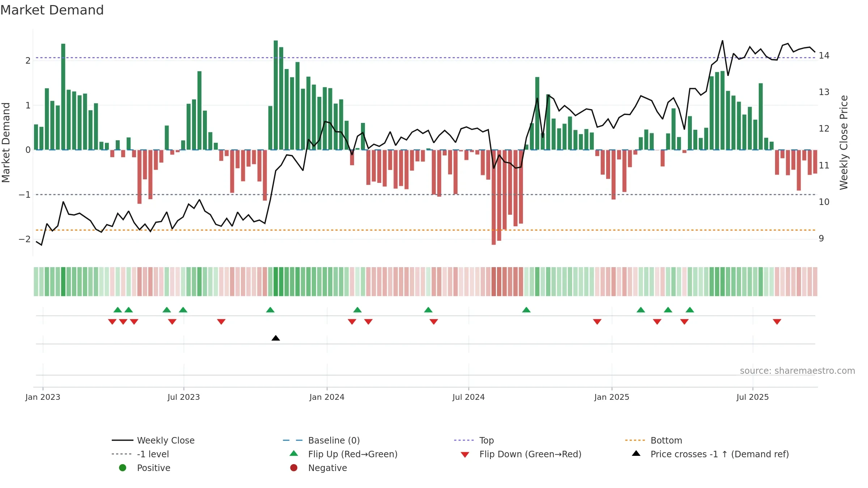Click the Weekly Close Price axis title
Screen dimensions: 868x488
tap(844, 142)
